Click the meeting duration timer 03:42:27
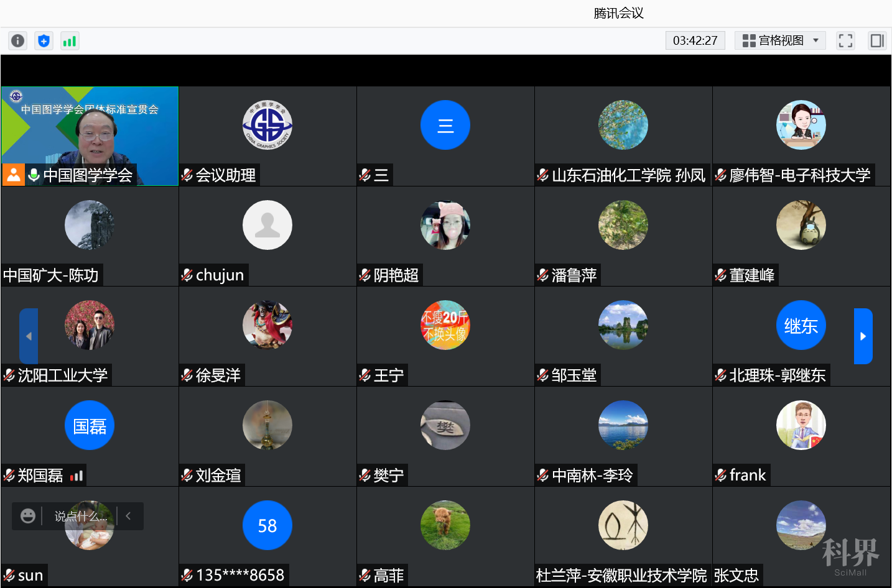This screenshot has width=892, height=588. tap(695, 40)
